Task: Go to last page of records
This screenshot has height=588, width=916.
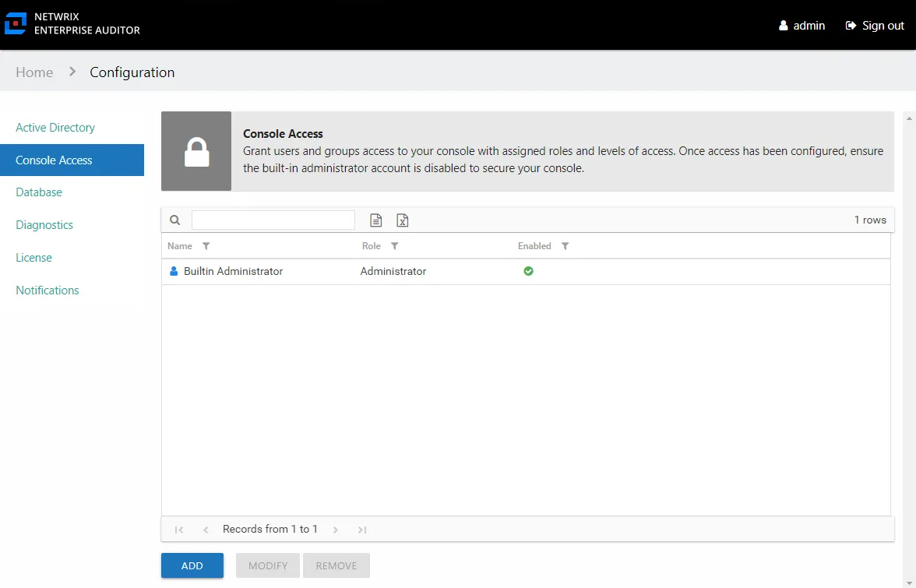Action: [362, 530]
